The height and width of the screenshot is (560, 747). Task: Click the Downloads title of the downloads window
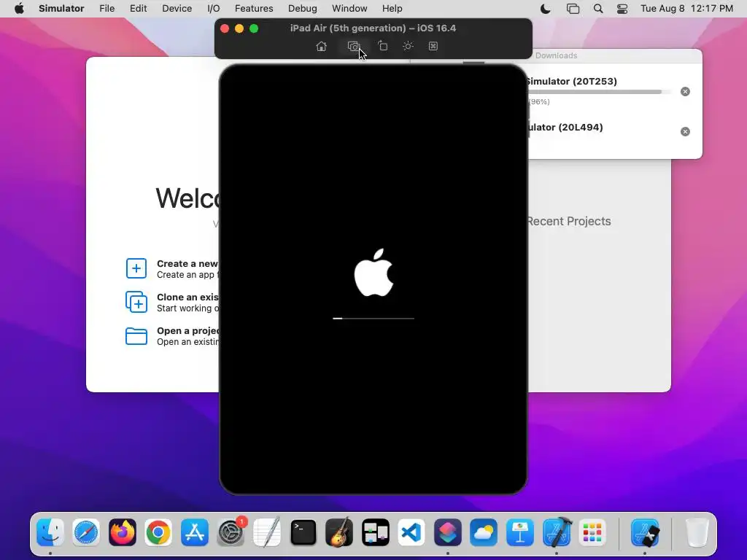pos(556,55)
